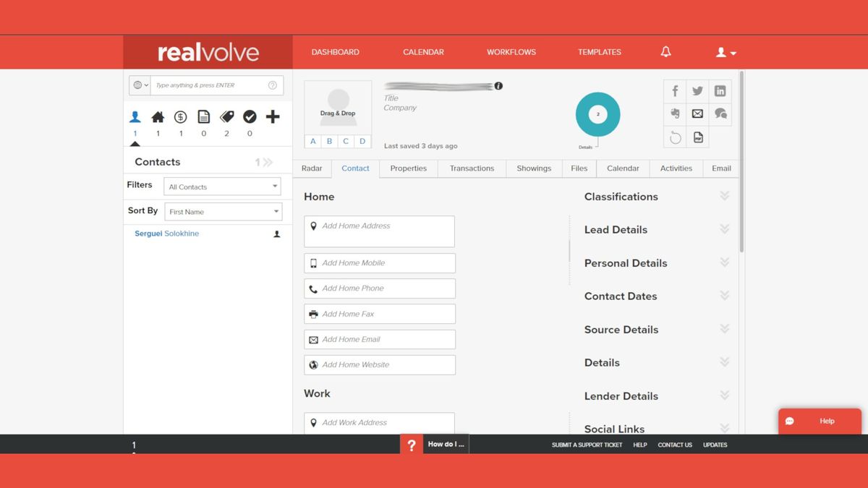
Task: Expand the Classifications section
Action: [x=725, y=195]
